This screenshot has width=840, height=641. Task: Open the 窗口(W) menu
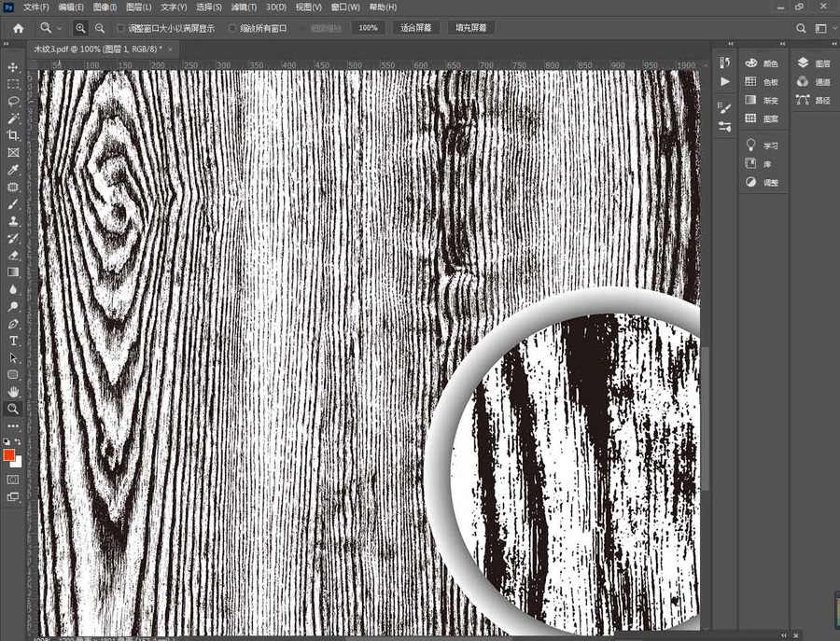point(345,7)
